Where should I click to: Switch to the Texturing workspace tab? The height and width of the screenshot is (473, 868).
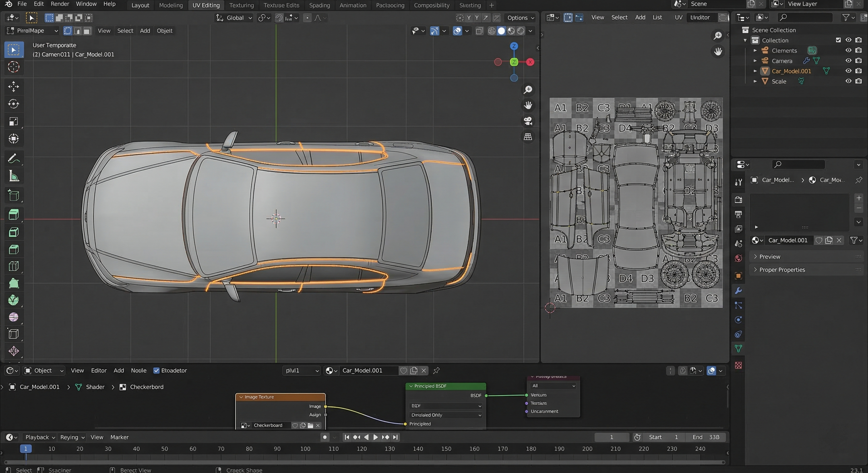241,5
